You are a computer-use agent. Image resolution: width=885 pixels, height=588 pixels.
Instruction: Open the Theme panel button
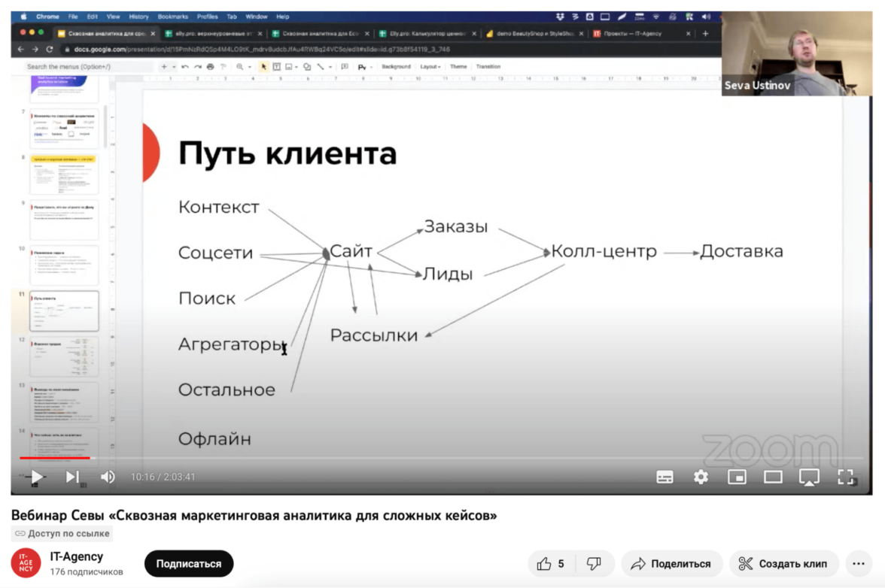(x=458, y=66)
